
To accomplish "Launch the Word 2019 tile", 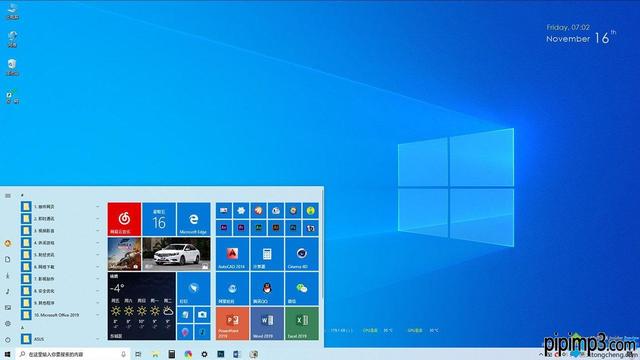I will 267,323.
